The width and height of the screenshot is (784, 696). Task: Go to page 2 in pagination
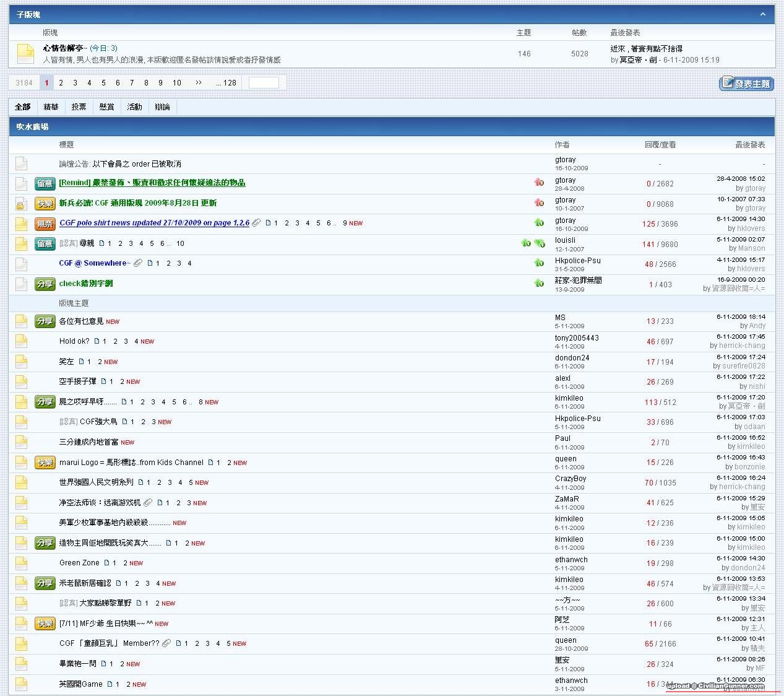(x=61, y=83)
